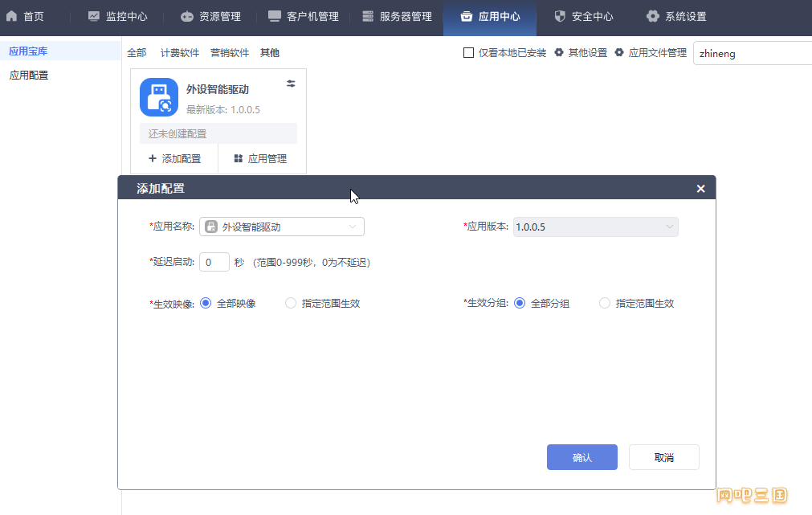The height and width of the screenshot is (515, 812).
Task: Click the 服务器管理 server icon
Action: click(x=368, y=16)
